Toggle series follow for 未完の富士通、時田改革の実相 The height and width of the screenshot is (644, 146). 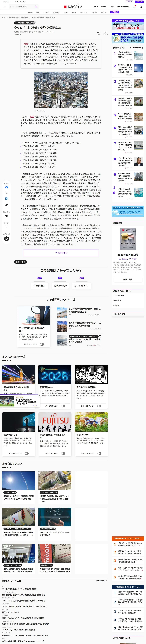pyautogui.click(x=63, y=453)
